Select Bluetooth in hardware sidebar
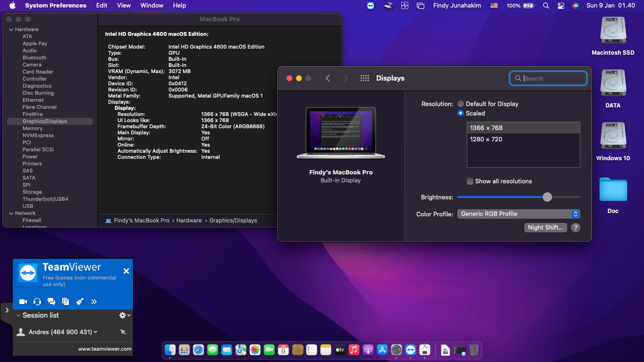644x362 pixels. 34,58
